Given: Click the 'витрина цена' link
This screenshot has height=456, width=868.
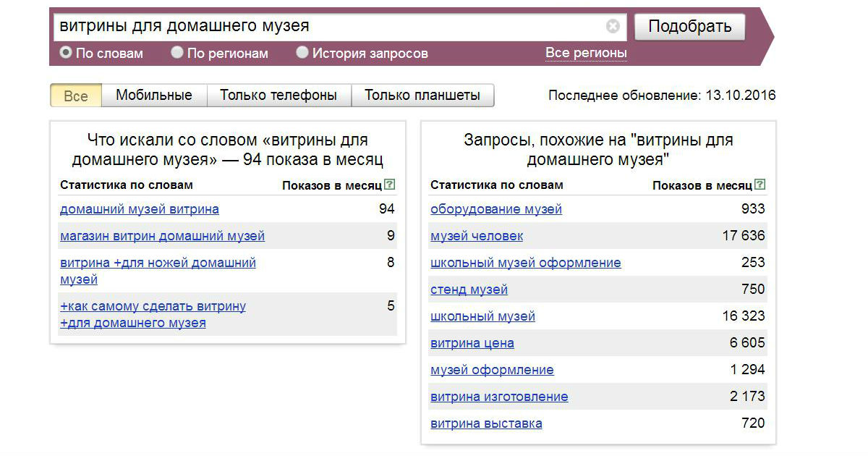Looking at the screenshot, I should (472, 343).
